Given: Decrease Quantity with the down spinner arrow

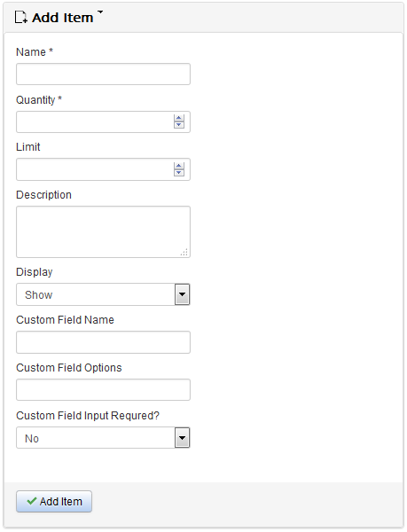Looking at the screenshot, I should [179, 125].
